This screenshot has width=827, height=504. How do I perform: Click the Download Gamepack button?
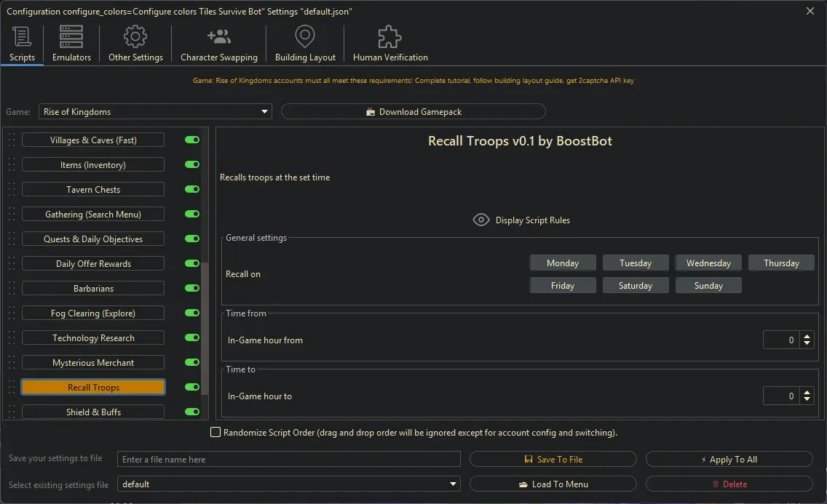click(x=413, y=112)
